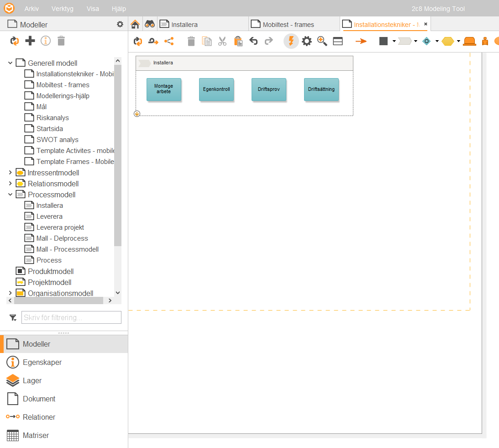Image resolution: width=499 pixels, height=448 pixels.
Task: Select the orange arrow relation tool
Action: coord(361,41)
